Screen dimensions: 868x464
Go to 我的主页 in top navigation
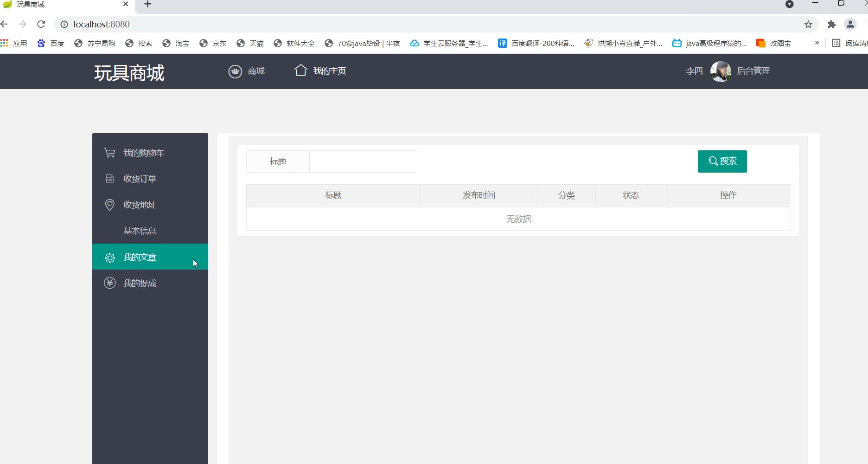pos(330,71)
